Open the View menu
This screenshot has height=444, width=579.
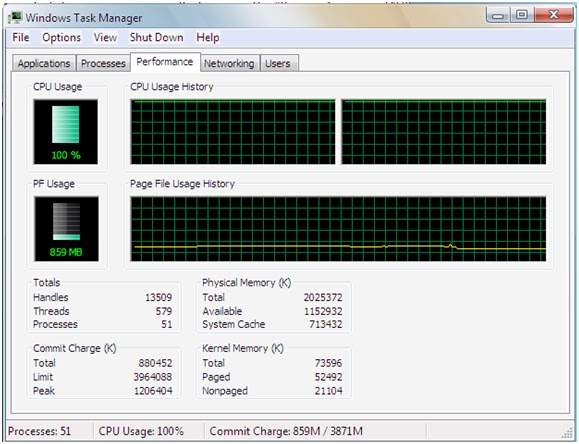coord(105,37)
